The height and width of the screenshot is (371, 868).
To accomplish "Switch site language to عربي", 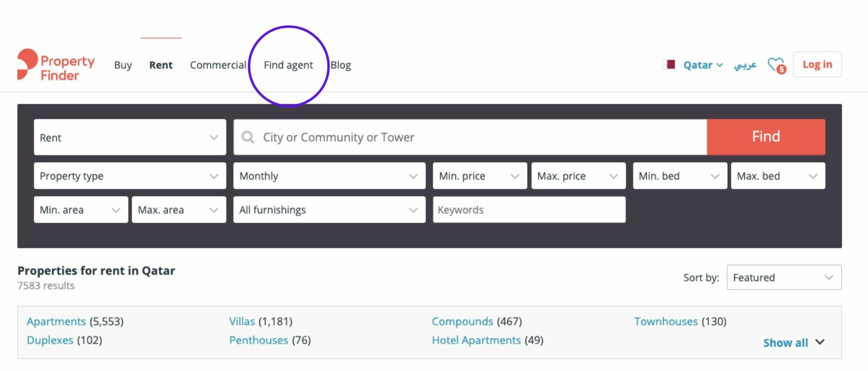I will tap(745, 65).
